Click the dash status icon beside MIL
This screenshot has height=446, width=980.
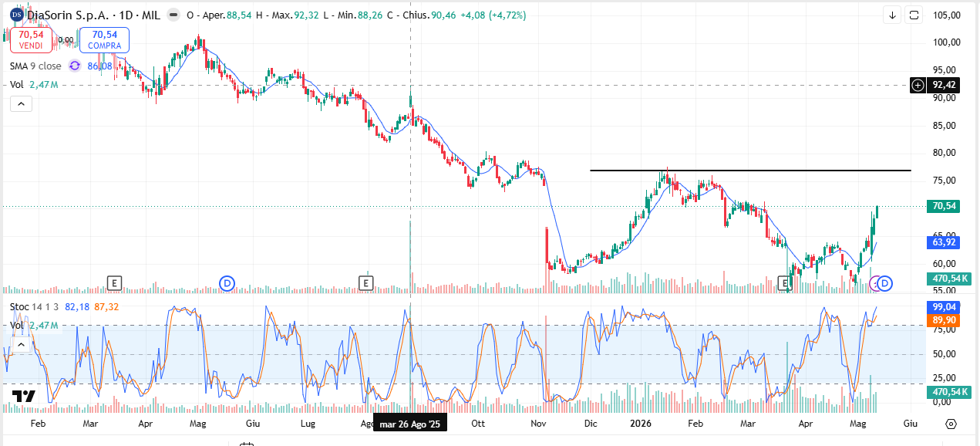click(x=174, y=15)
